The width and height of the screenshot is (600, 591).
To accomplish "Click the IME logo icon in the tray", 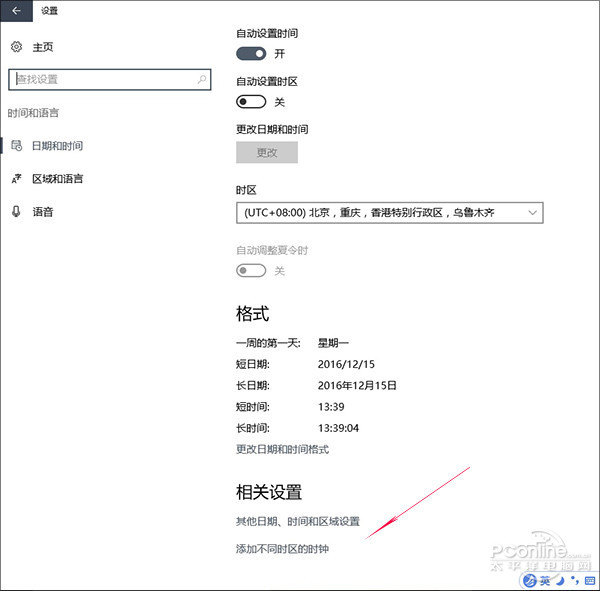I will 530,581.
